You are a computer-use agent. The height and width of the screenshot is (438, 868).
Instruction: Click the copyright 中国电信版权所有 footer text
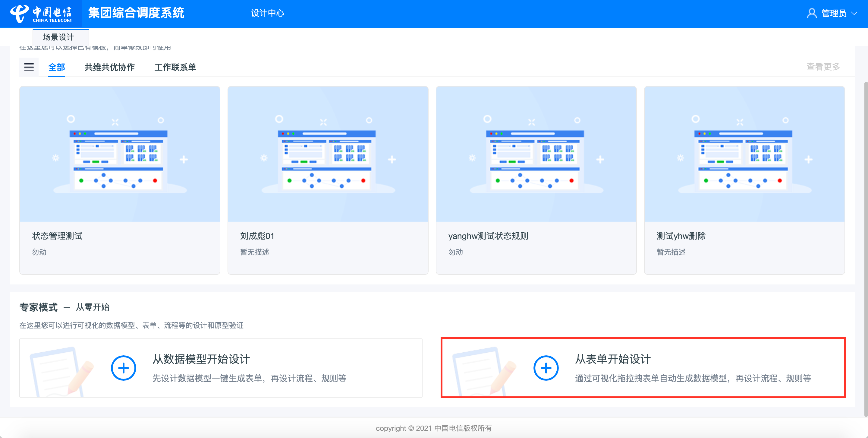(434, 428)
